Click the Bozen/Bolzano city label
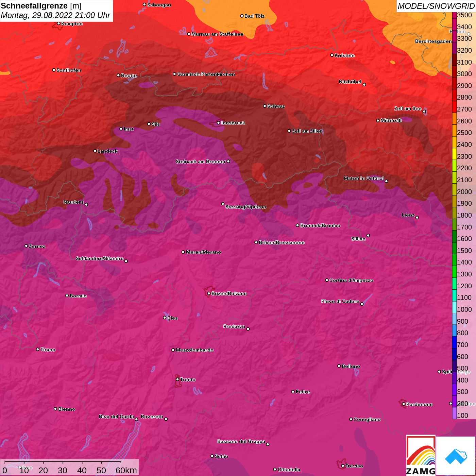This screenshot has width=476, height=476. click(229, 293)
